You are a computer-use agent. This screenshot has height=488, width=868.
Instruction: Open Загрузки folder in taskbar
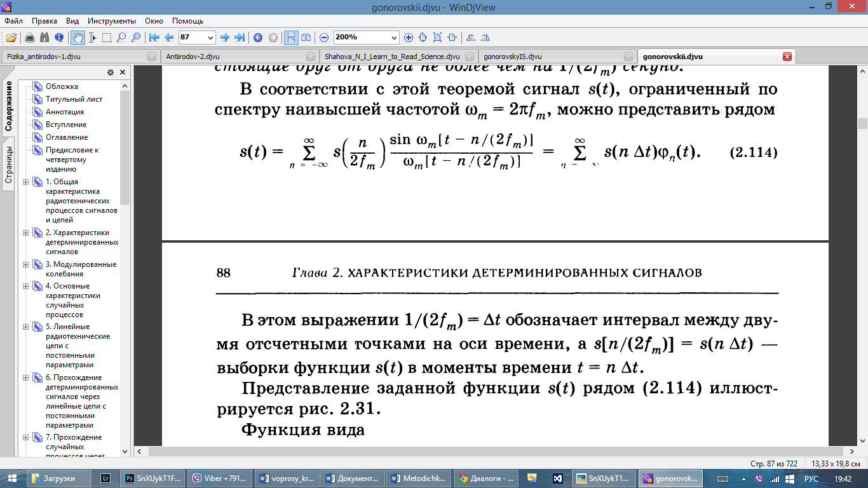coord(60,478)
